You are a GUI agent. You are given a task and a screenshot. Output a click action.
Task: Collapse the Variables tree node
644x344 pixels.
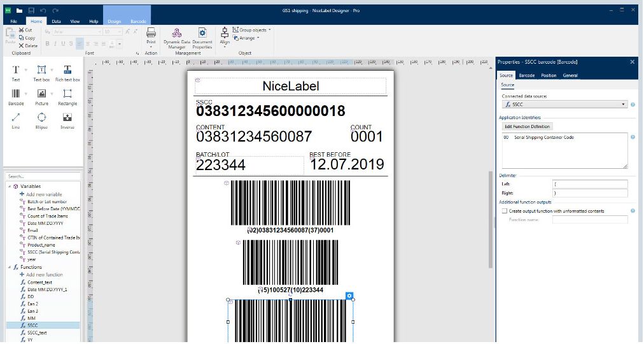coord(10,187)
